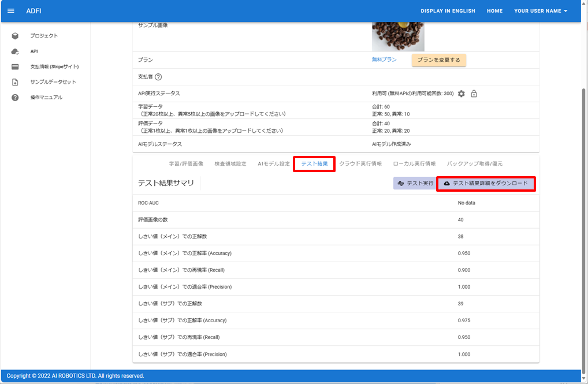Image resolution: width=588 pixels, height=384 pixels.
Task: Click the API実行ステータス label
Action: pyautogui.click(x=159, y=94)
